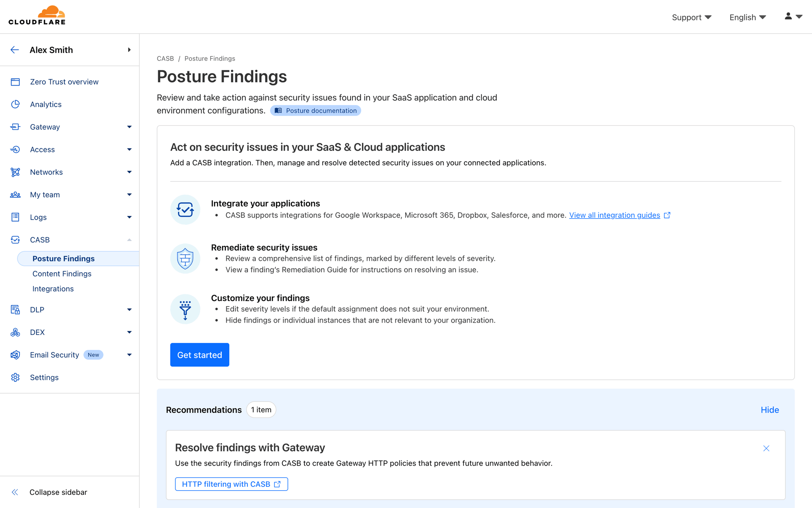The width and height of the screenshot is (812, 508).
Task: Click the Email Security envelope icon
Action: tap(15, 355)
